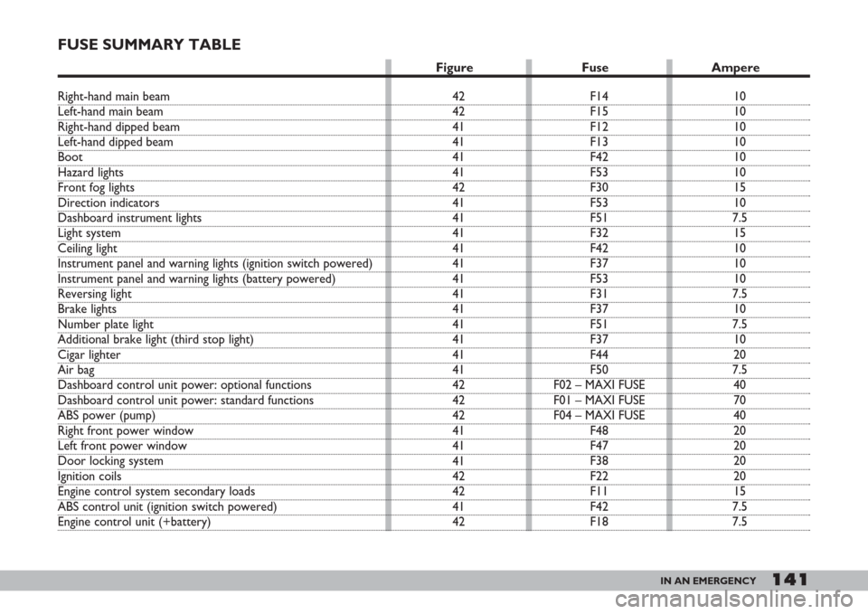Click Additional brake light (third stop light)

(156, 339)
